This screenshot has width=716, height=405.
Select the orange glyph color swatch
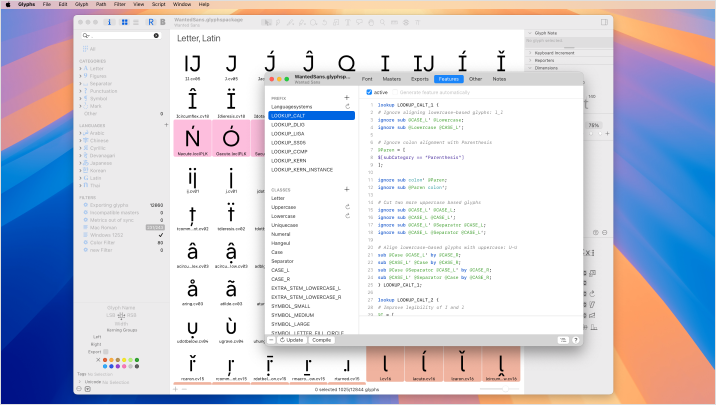pyautogui.click(x=111, y=360)
